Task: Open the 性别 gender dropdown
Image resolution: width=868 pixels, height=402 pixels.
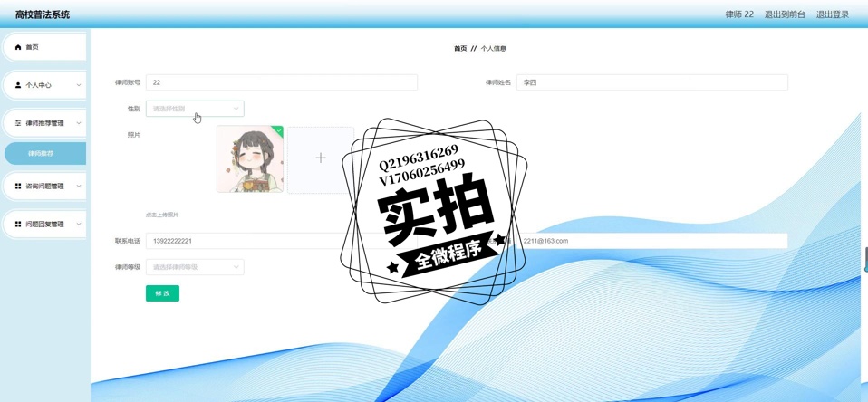Action: click(x=195, y=109)
